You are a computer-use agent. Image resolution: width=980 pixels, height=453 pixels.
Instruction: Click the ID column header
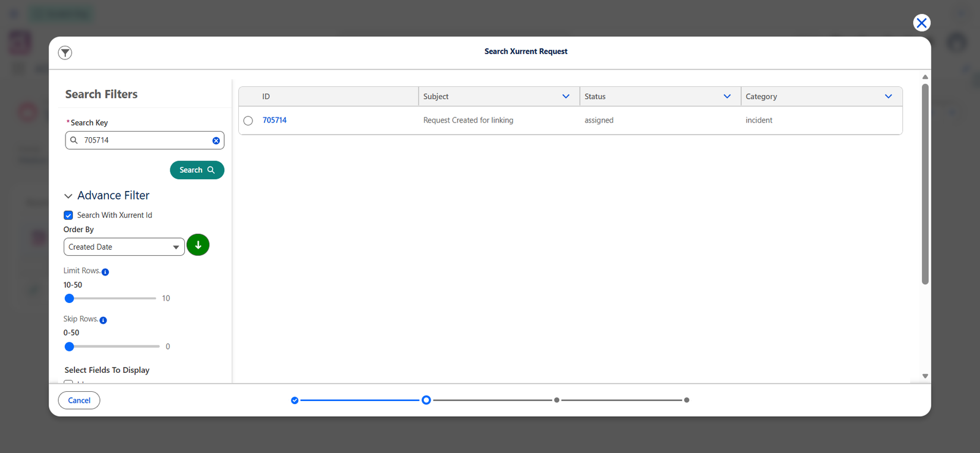(328, 97)
